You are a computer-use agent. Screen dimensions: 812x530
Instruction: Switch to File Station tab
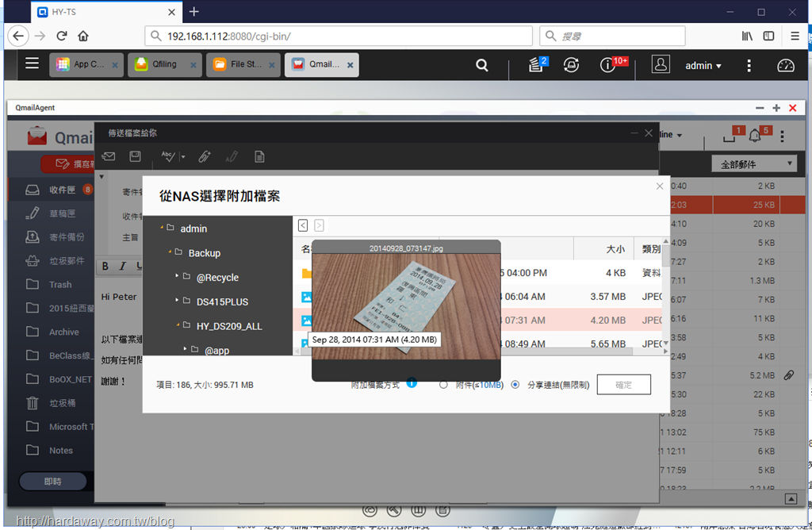(243, 65)
